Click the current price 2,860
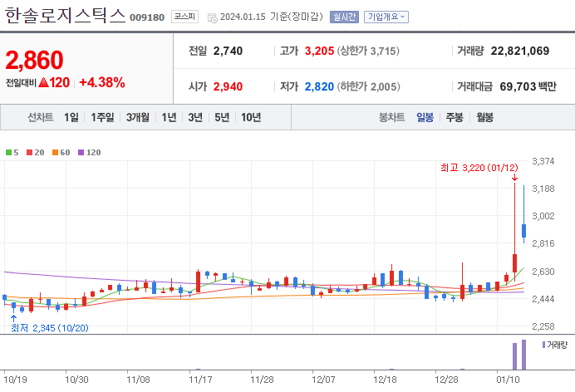 point(34,60)
